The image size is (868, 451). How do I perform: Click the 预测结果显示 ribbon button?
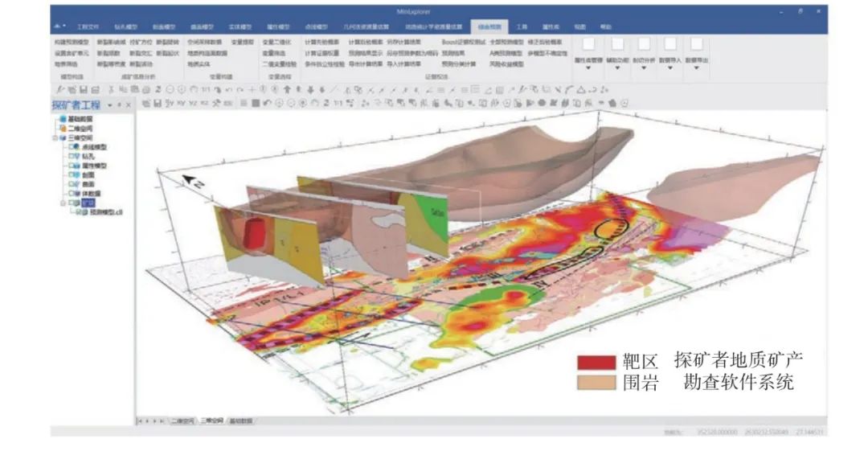point(366,53)
